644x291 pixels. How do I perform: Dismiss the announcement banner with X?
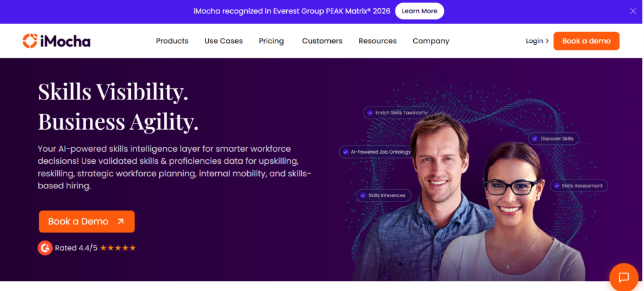[633, 11]
